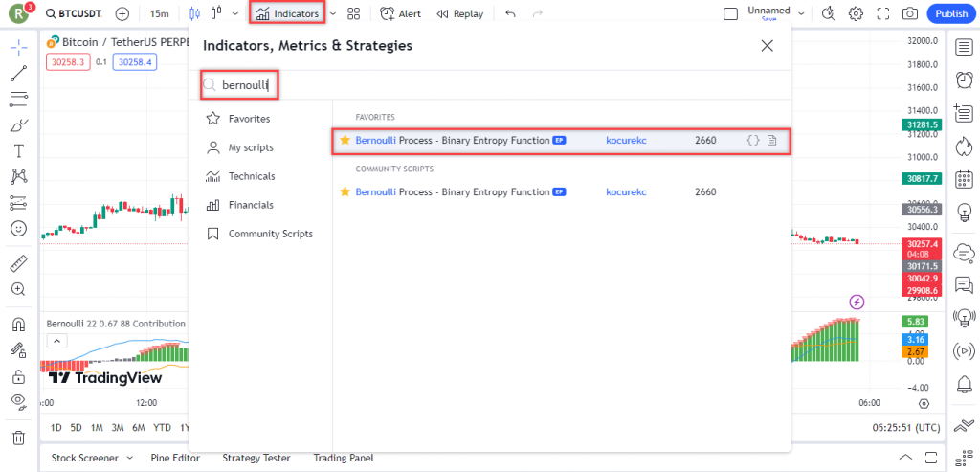Change the 15m time interval
Image resolution: width=980 pixels, height=472 pixels.
[x=160, y=13]
